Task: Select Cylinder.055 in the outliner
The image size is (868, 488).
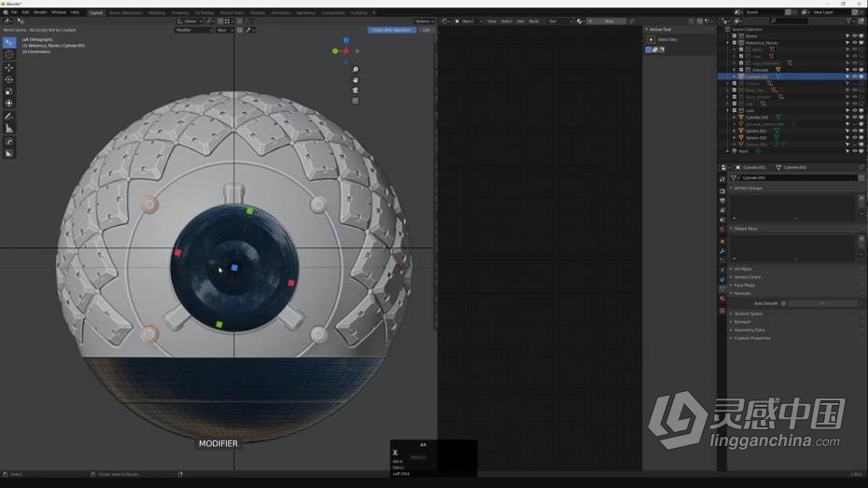Action: [x=756, y=118]
